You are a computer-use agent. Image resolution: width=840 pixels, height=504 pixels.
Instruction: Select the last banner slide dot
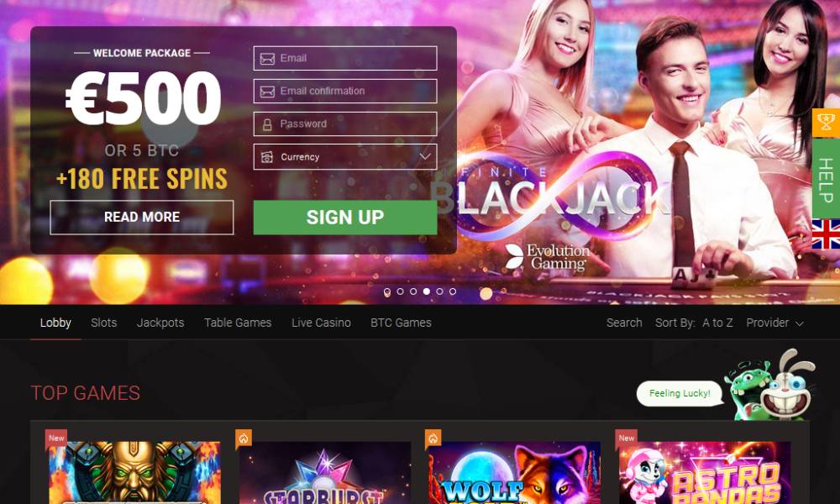point(453,291)
